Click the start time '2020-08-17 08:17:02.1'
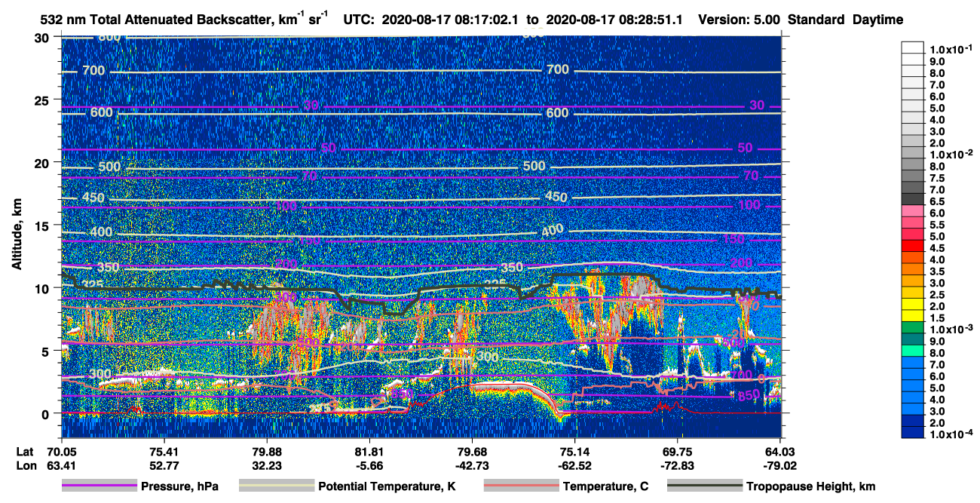Screen dimensions: 980x503 click(x=449, y=20)
